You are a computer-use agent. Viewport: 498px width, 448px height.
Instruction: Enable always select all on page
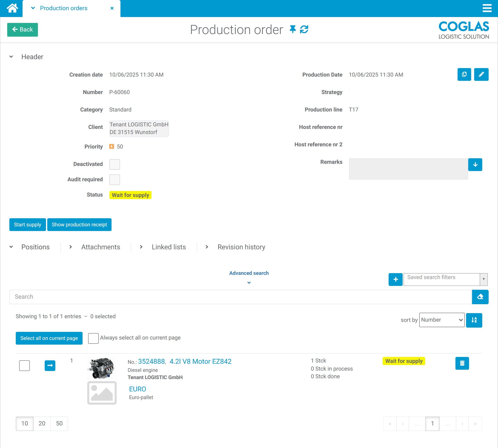pos(93,338)
